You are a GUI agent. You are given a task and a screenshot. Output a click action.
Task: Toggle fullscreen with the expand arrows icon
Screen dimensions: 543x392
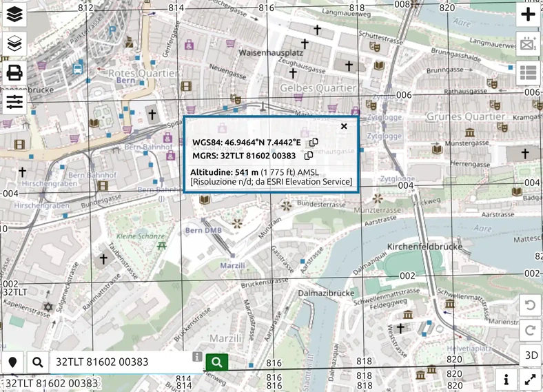coord(530,380)
